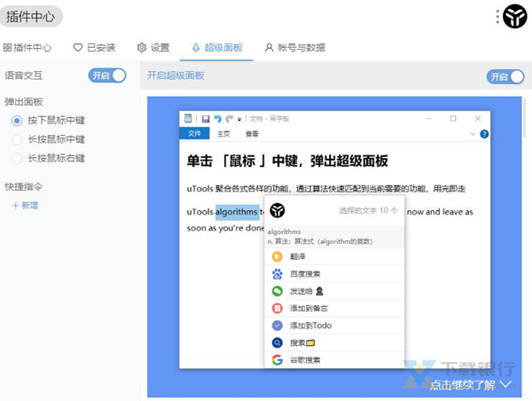Select the 超级面板 tab

coord(217,48)
